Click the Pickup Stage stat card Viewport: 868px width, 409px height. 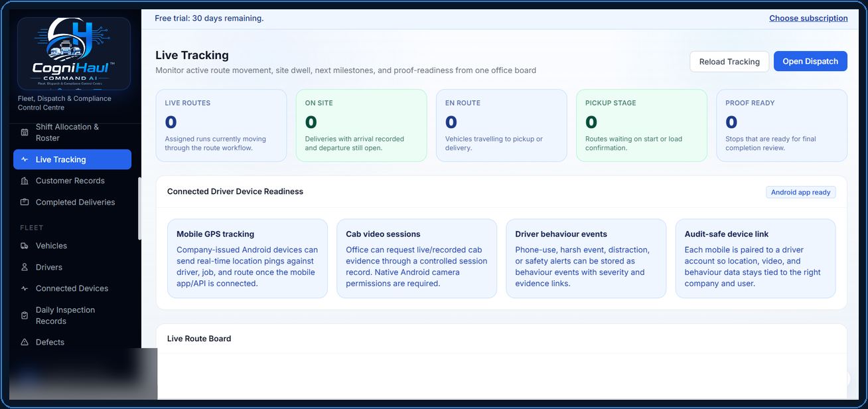[642, 125]
